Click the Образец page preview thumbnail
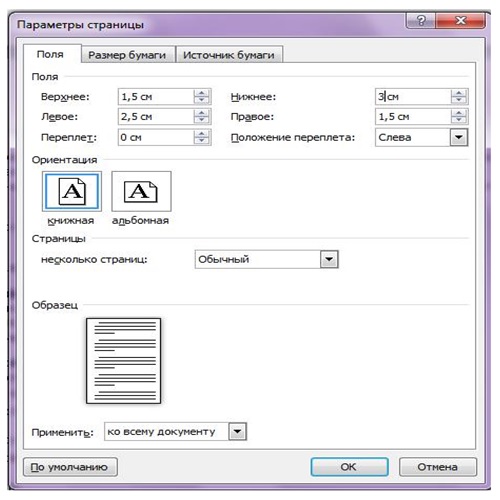 [123, 361]
